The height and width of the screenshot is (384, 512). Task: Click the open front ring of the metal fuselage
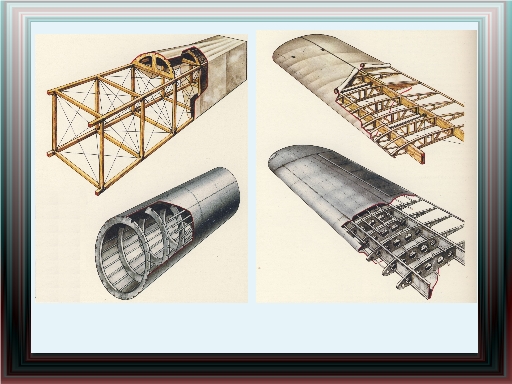(122, 257)
